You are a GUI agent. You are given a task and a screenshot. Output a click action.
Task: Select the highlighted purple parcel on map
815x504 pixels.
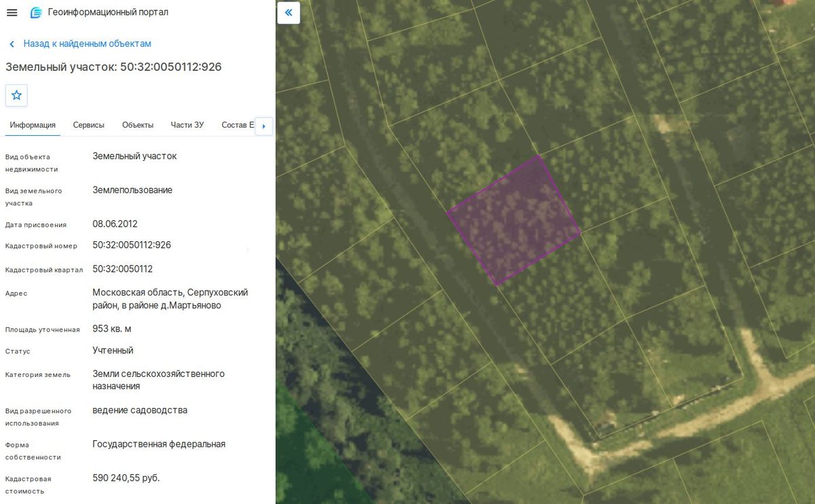[513, 220]
